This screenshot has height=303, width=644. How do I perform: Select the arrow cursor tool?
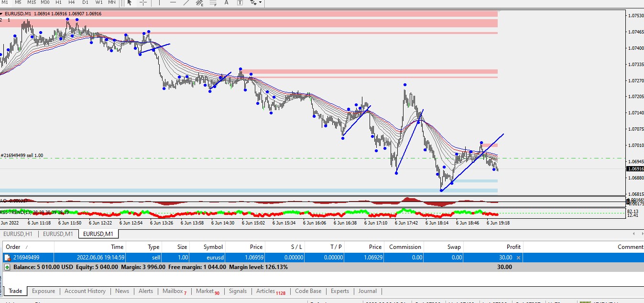pos(129,2)
